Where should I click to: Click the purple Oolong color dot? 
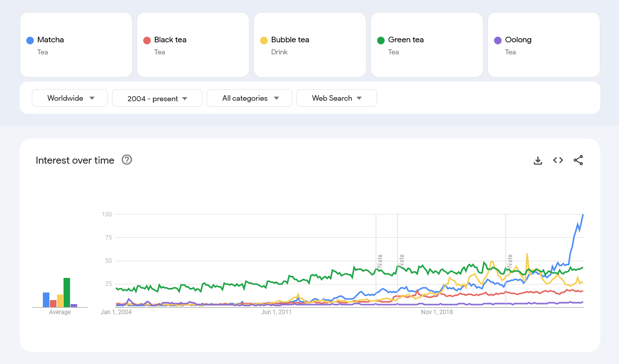point(498,40)
